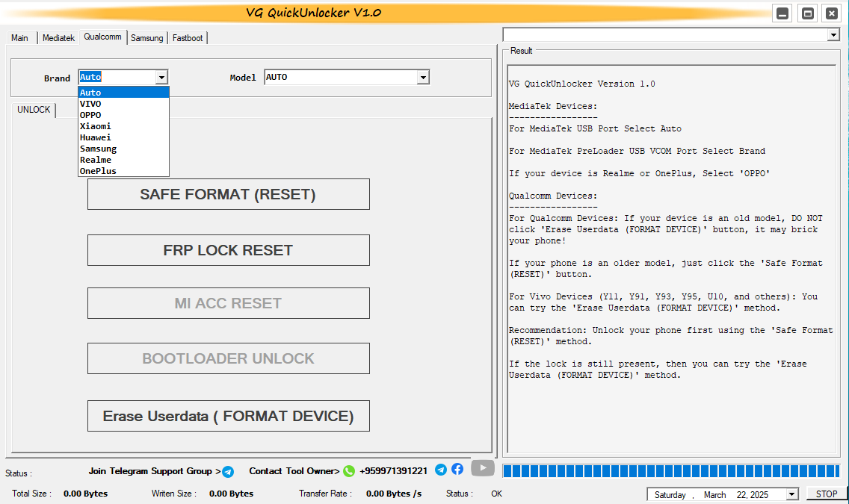Switch to the Mediatek tab
The width and height of the screenshot is (849, 504).
click(x=58, y=37)
